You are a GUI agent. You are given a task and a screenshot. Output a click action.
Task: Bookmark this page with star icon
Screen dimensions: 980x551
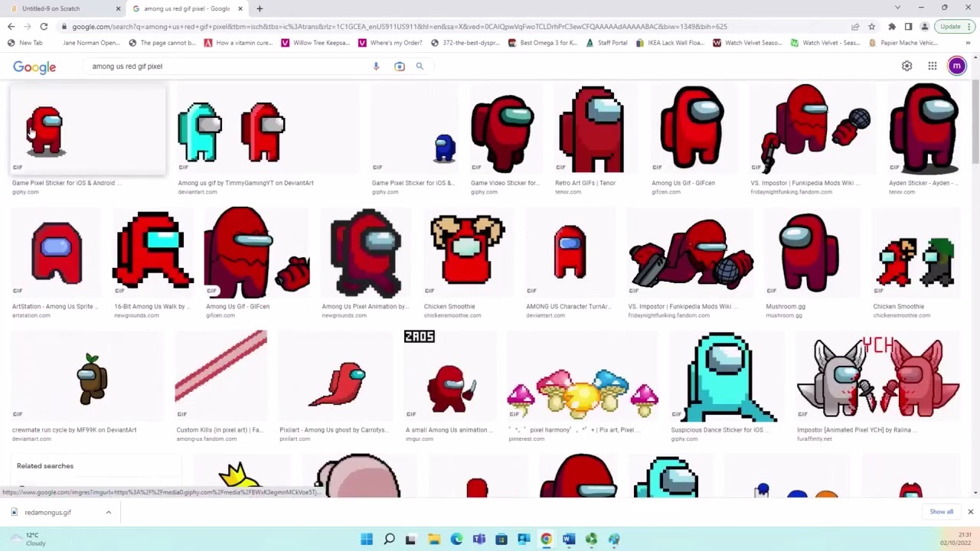click(871, 27)
